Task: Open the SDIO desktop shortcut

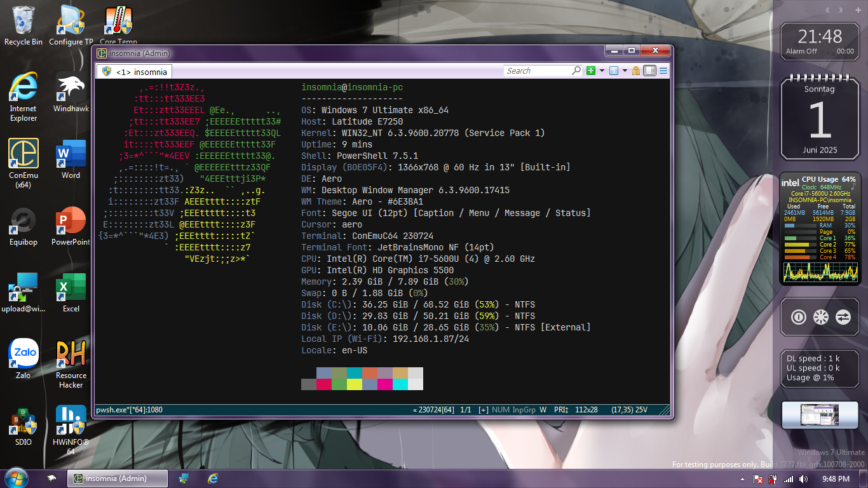Action: (x=24, y=426)
